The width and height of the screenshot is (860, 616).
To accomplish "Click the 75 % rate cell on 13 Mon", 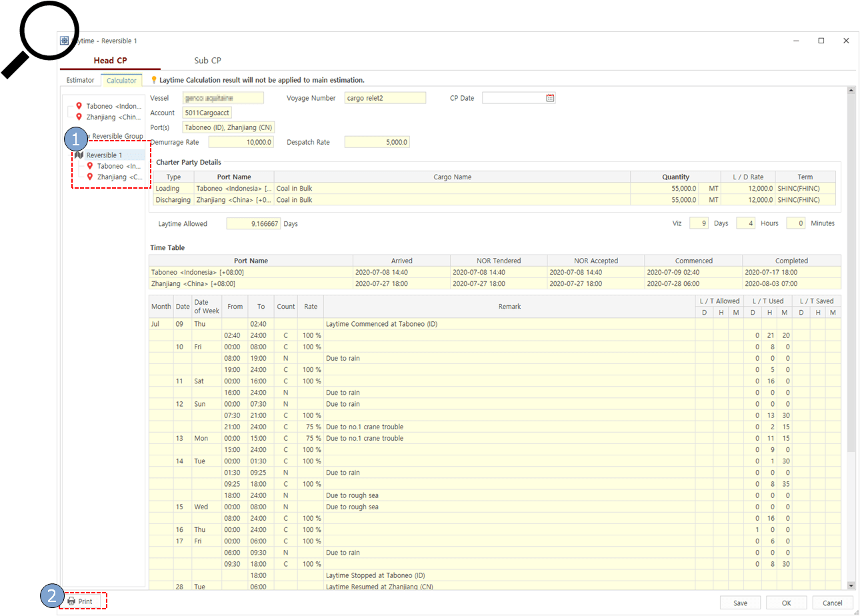I will point(311,438).
